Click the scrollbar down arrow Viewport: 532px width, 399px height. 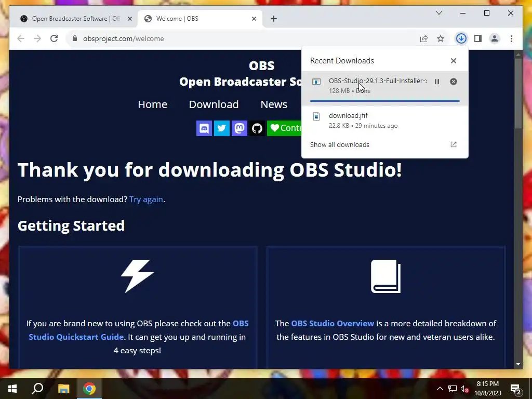[518, 364]
